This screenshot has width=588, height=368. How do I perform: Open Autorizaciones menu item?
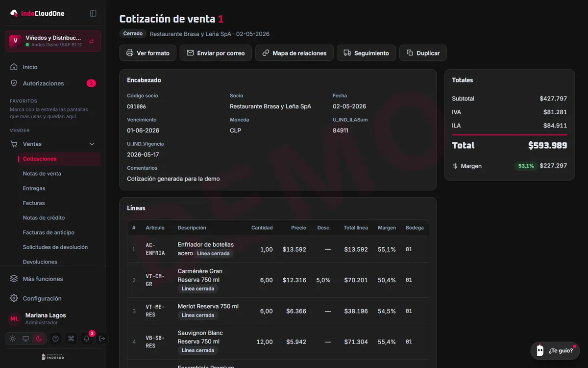tap(53, 83)
